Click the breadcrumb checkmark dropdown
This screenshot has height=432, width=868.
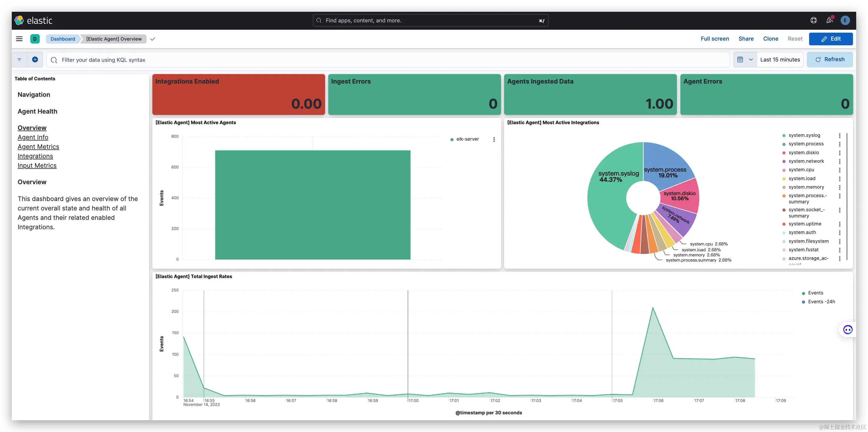coord(153,39)
